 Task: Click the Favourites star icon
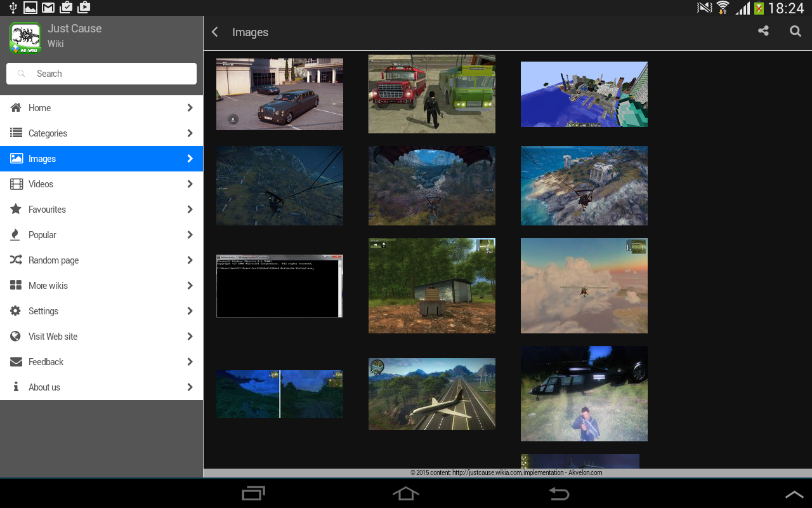[x=16, y=210]
